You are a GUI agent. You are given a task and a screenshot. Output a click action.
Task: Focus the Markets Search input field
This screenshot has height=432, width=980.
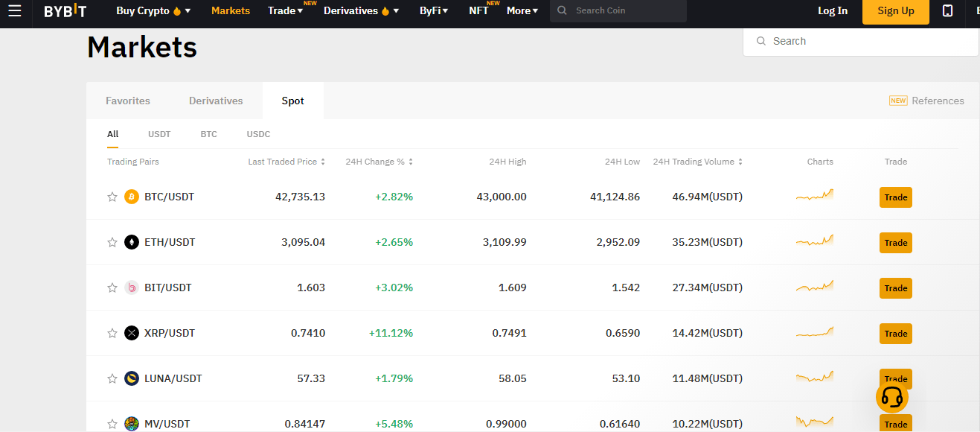(x=861, y=41)
